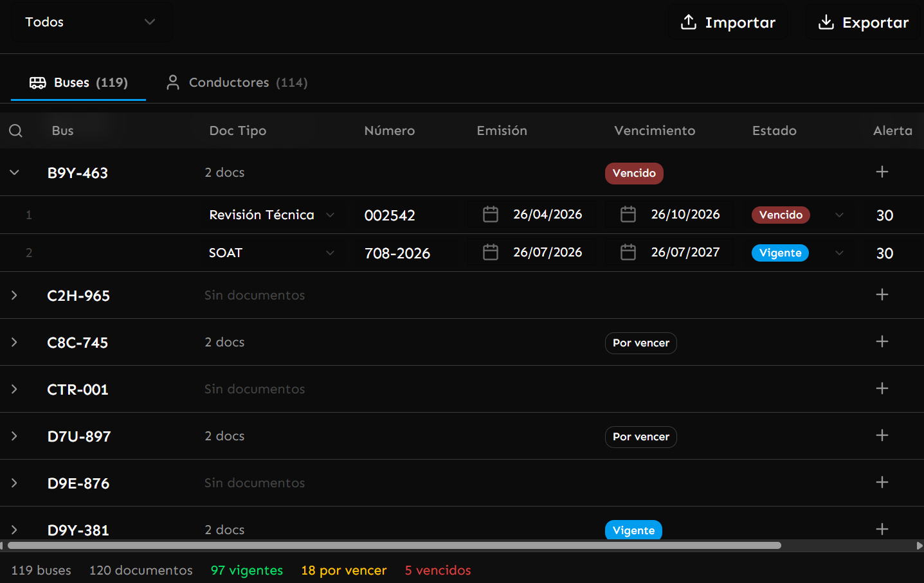This screenshot has width=924, height=583.
Task: Edit alert days for Revisión Técnica row
Action: pos(885,215)
